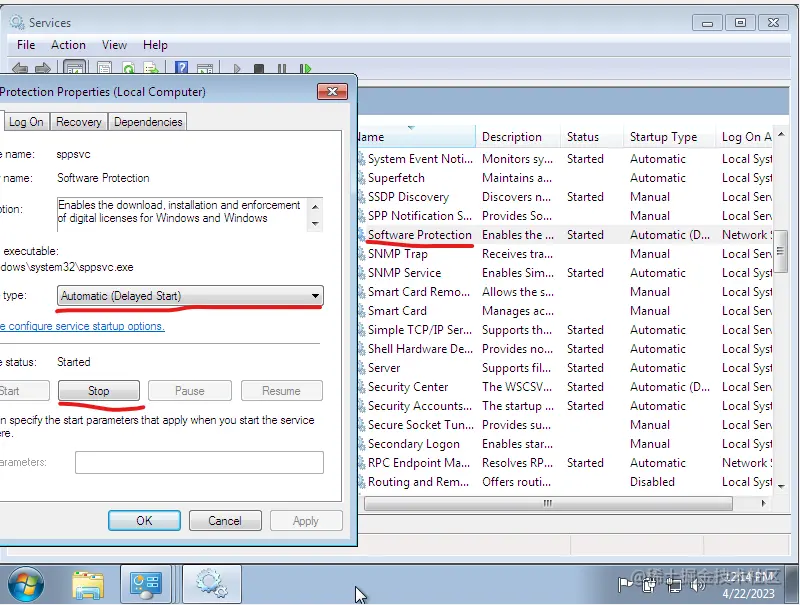The height and width of the screenshot is (605, 800).
Task: Select the Smart Card service row
Action: tap(565, 311)
